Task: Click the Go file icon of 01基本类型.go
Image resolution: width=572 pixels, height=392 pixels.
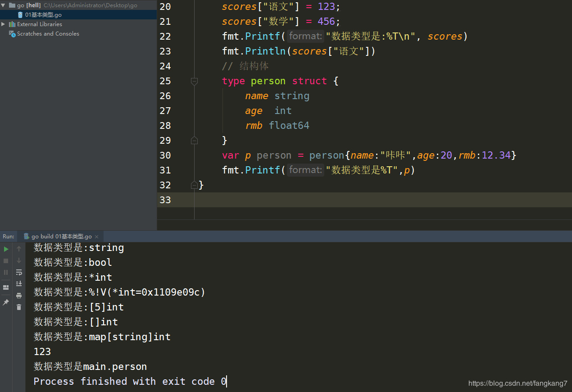Action: [20, 15]
